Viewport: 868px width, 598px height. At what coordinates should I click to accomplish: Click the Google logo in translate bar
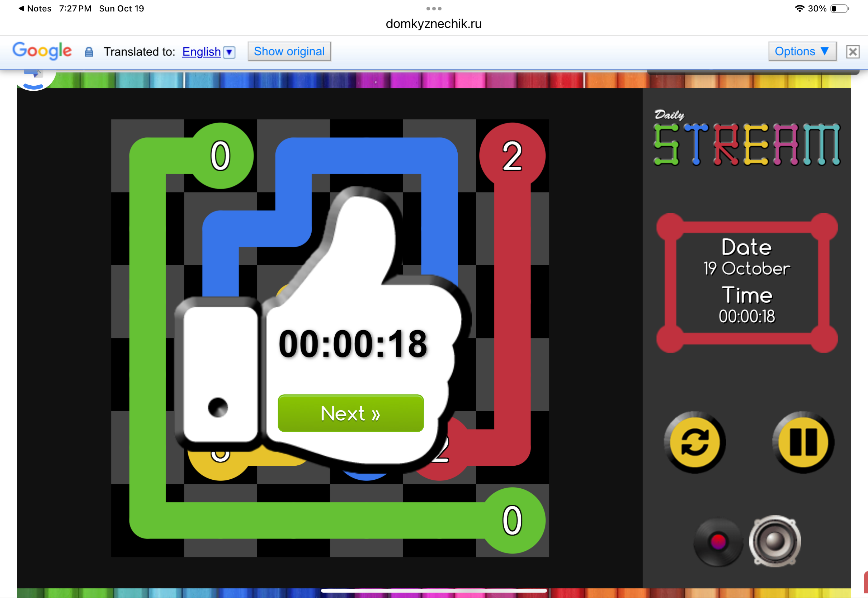click(42, 51)
